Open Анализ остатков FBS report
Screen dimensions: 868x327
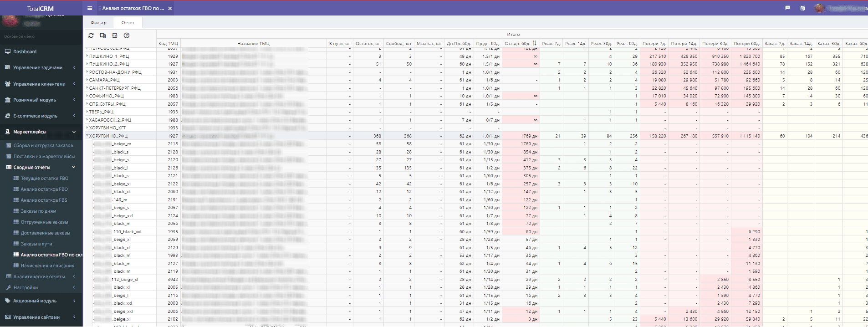tap(44, 200)
